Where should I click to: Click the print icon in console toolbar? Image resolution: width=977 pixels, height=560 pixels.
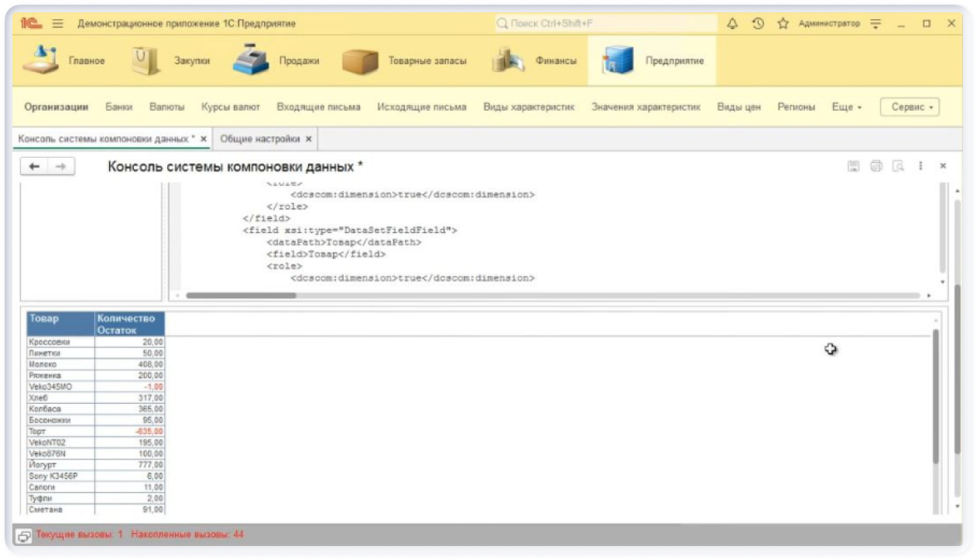pos(876,166)
